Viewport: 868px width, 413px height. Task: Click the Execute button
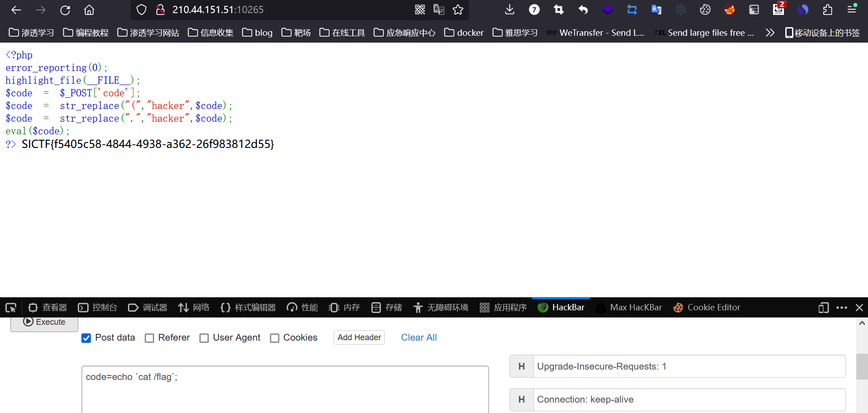44,323
